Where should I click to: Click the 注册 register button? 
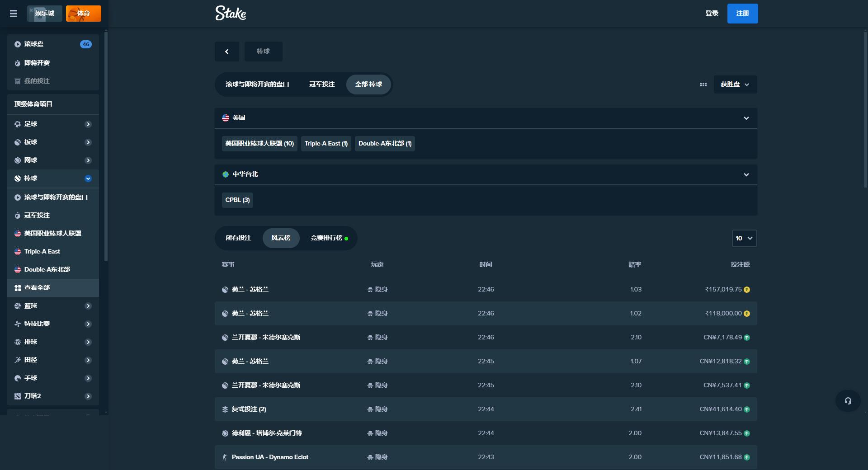tap(742, 14)
